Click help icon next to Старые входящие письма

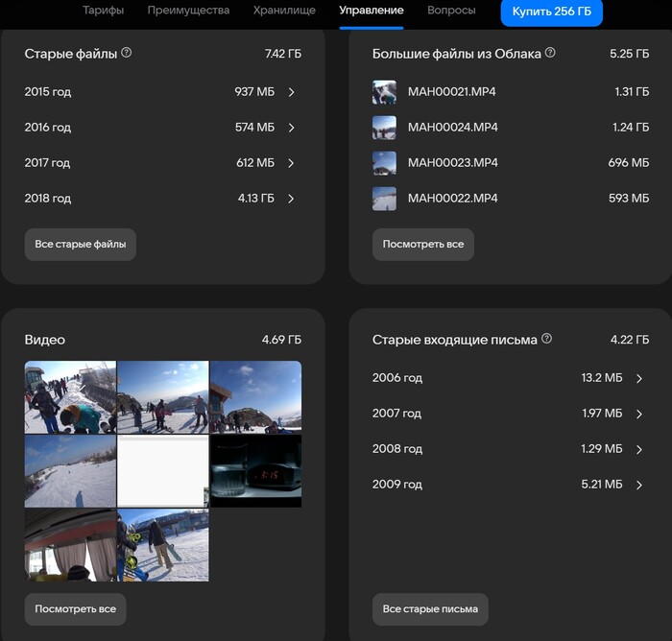547,339
